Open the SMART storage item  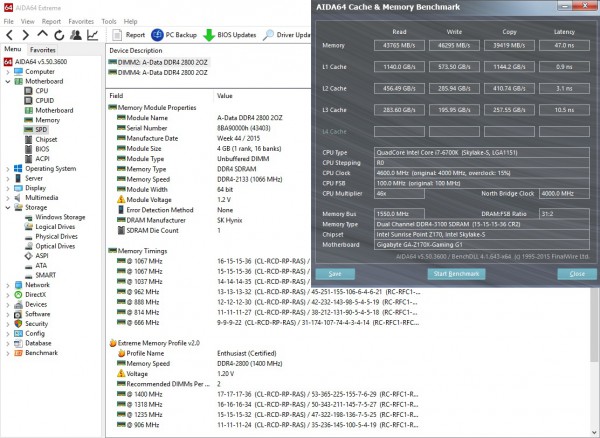pyautogui.click(x=41, y=275)
